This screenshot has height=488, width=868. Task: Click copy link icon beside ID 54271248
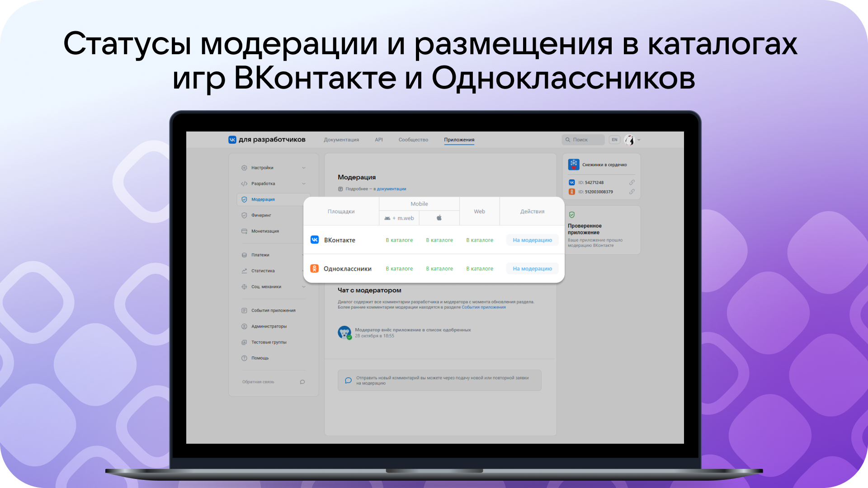632,183
